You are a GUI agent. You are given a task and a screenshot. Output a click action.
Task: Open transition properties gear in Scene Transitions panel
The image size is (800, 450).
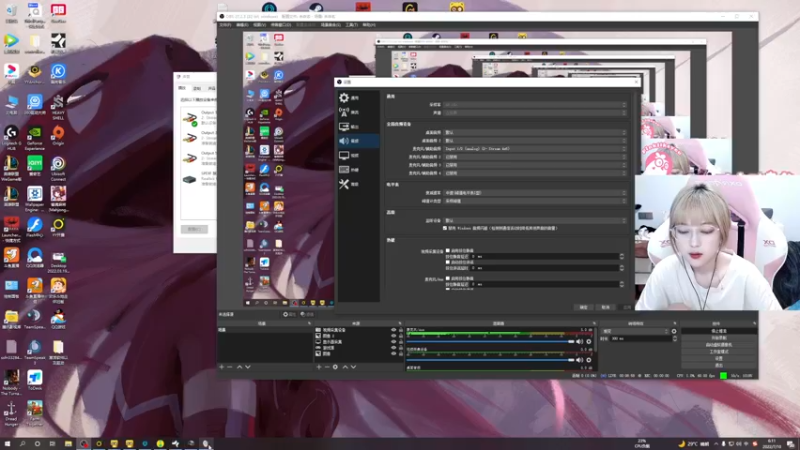tap(674, 331)
